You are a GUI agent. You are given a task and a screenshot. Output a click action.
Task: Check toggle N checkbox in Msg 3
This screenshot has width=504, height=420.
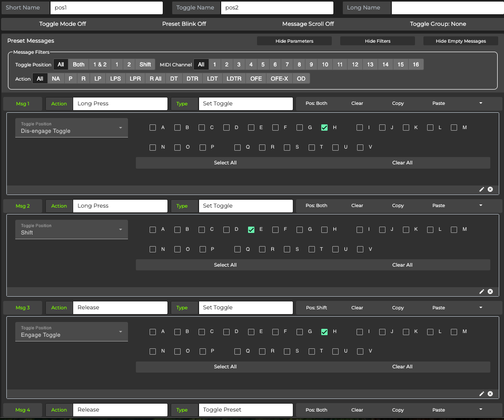pos(153,351)
